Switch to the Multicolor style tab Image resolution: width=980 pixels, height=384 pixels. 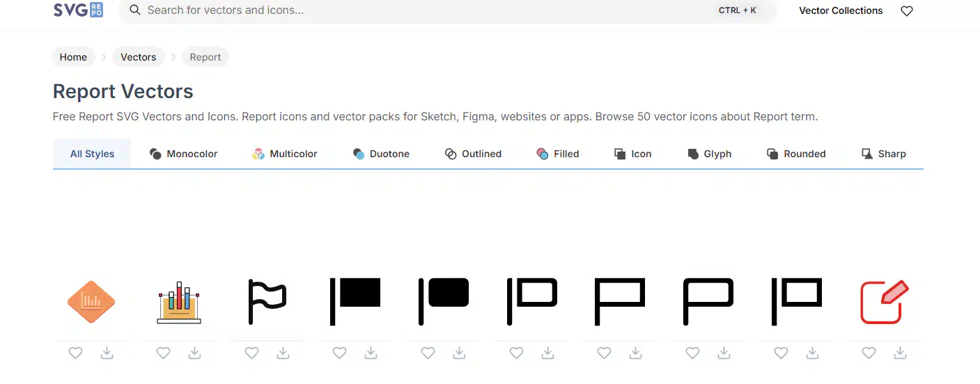click(x=285, y=154)
